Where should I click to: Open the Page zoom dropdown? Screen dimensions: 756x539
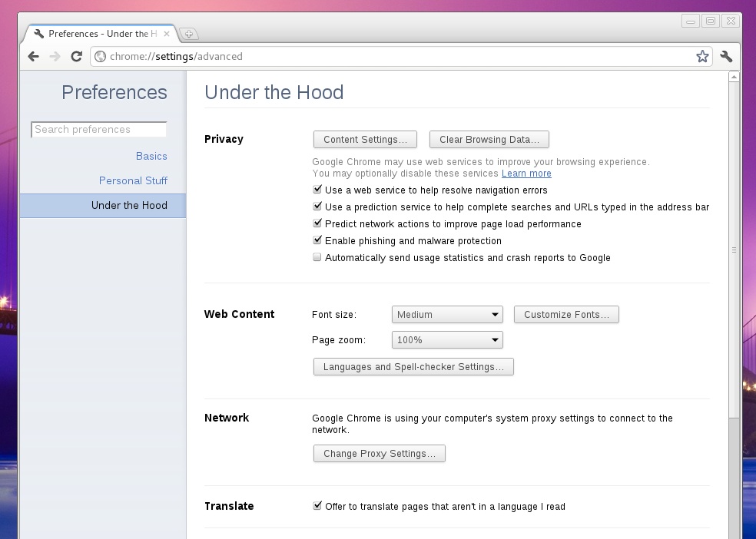click(447, 340)
